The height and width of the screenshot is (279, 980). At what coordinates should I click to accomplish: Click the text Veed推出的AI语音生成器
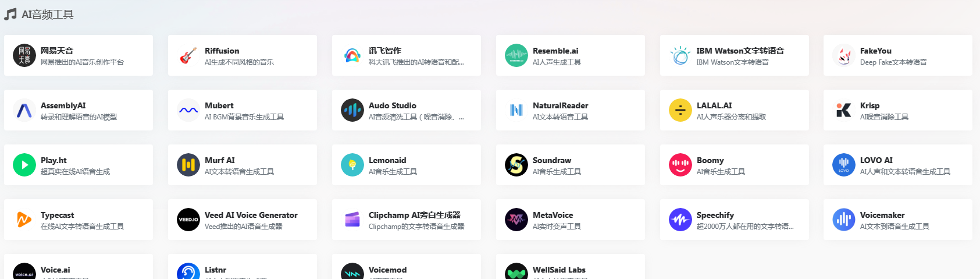(x=243, y=226)
